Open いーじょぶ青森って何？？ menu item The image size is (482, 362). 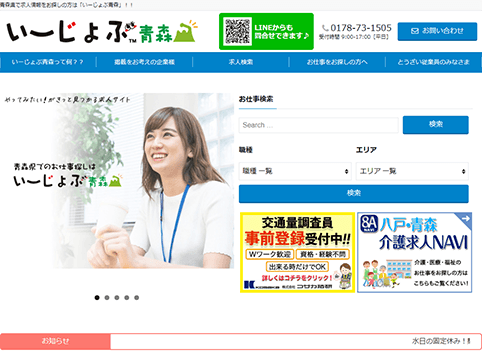coord(48,62)
